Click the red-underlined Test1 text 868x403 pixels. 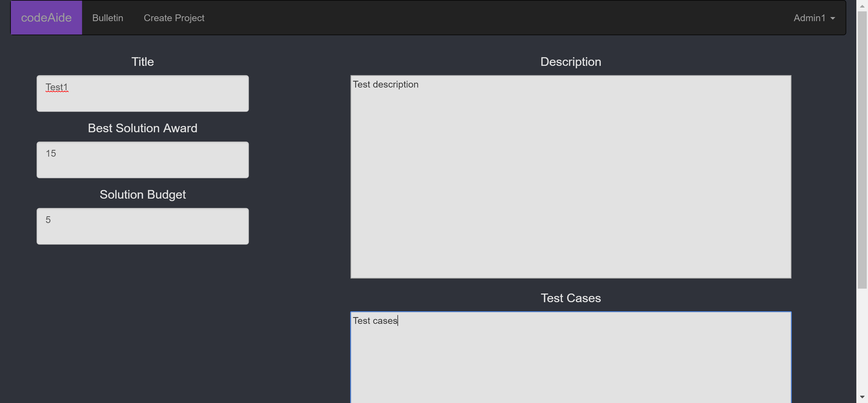tap(57, 87)
